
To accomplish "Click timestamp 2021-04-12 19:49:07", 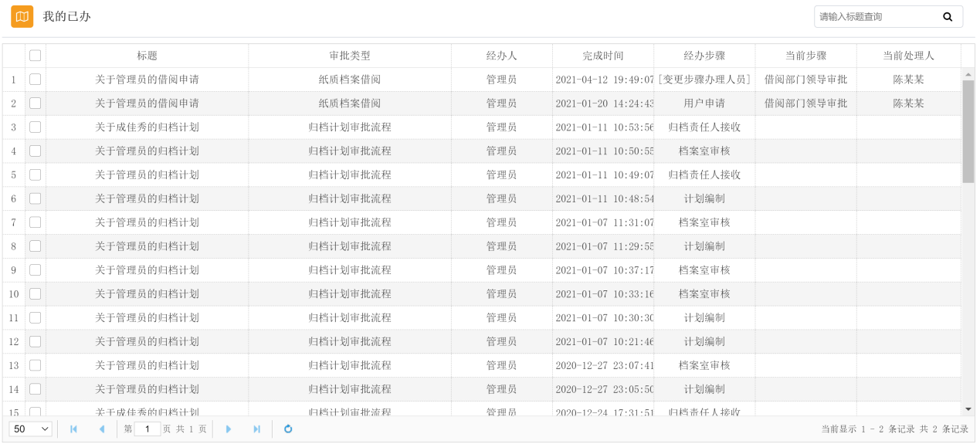I will pyautogui.click(x=605, y=80).
